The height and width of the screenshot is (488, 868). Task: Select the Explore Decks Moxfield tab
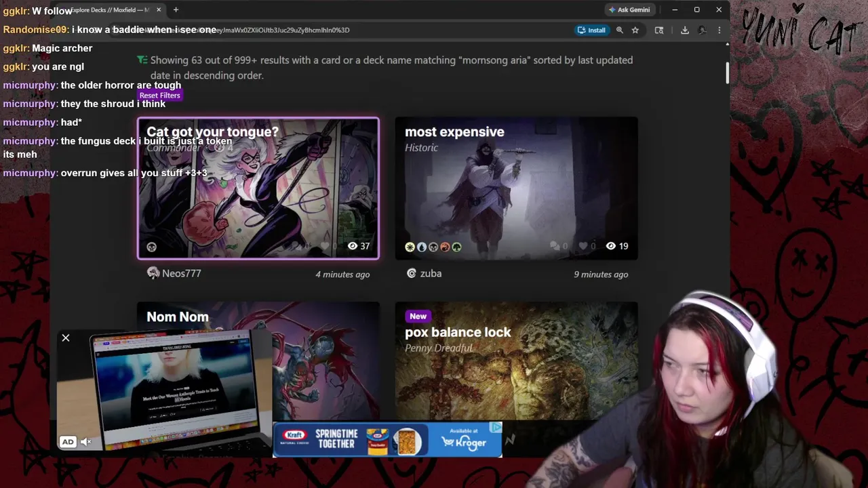coord(111,9)
